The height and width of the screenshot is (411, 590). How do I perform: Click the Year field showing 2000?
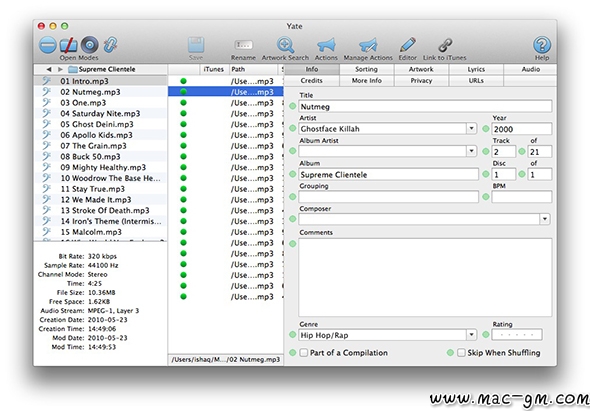522,129
